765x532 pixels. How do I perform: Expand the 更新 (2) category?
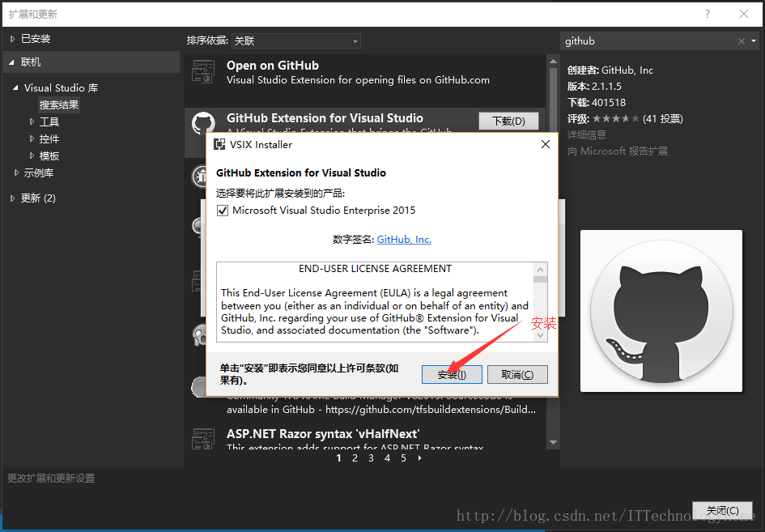[x=12, y=198]
